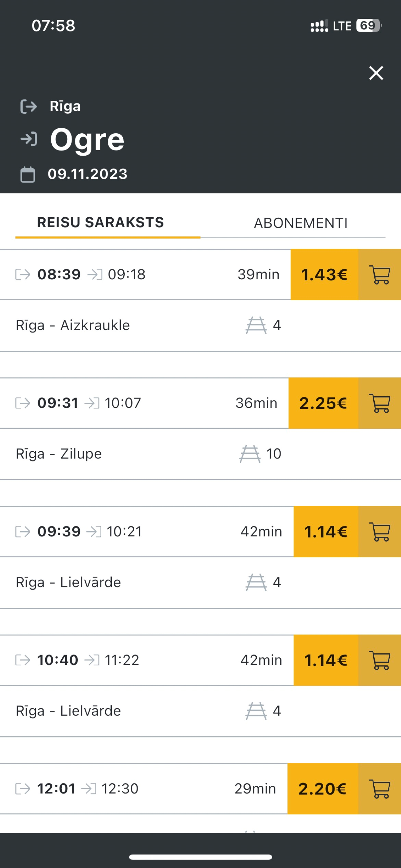
Task: Tap the arrival icon next to Ogre
Action: [29, 139]
